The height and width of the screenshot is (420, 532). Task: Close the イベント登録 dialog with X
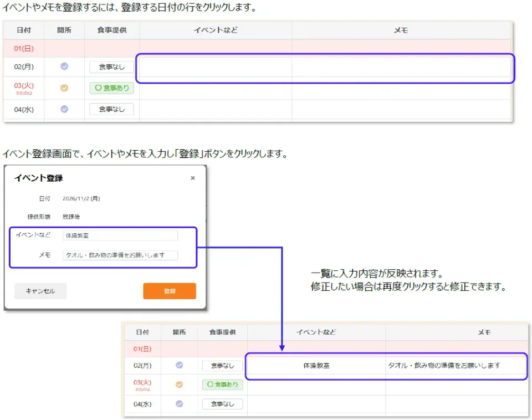[193, 178]
